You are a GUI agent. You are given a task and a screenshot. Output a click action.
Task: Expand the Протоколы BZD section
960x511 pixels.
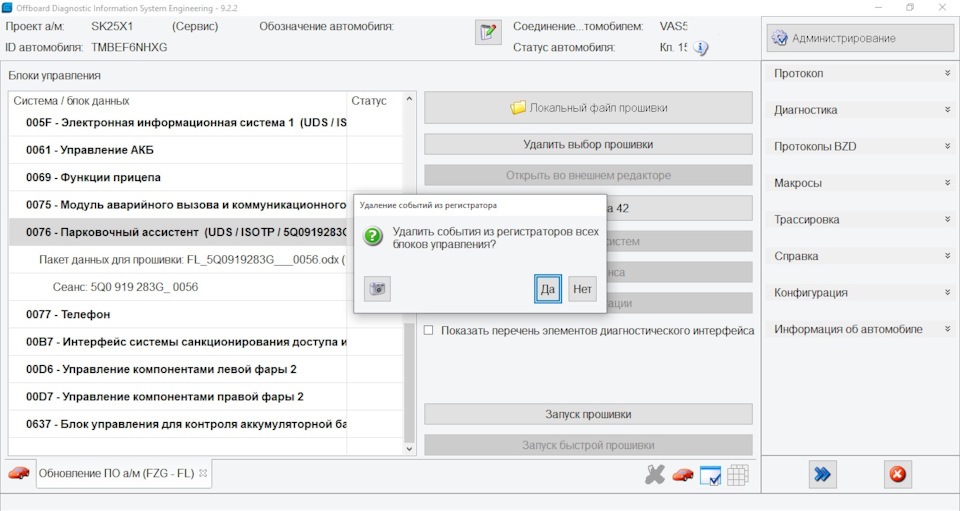(x=860, y=146)
